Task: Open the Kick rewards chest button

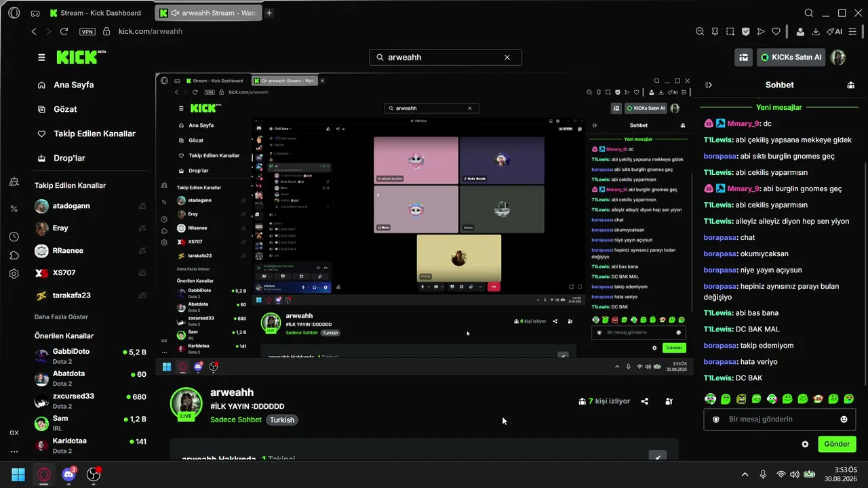Action: click(x=744, y=58)
